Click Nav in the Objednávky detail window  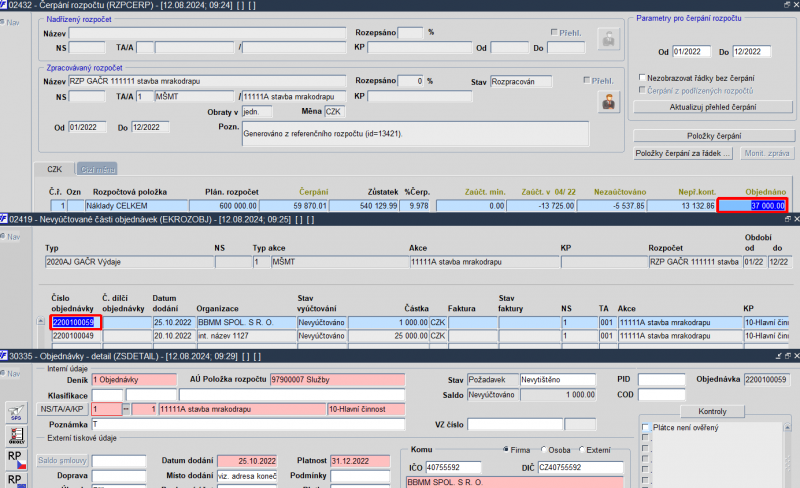(x=11, y=374)
